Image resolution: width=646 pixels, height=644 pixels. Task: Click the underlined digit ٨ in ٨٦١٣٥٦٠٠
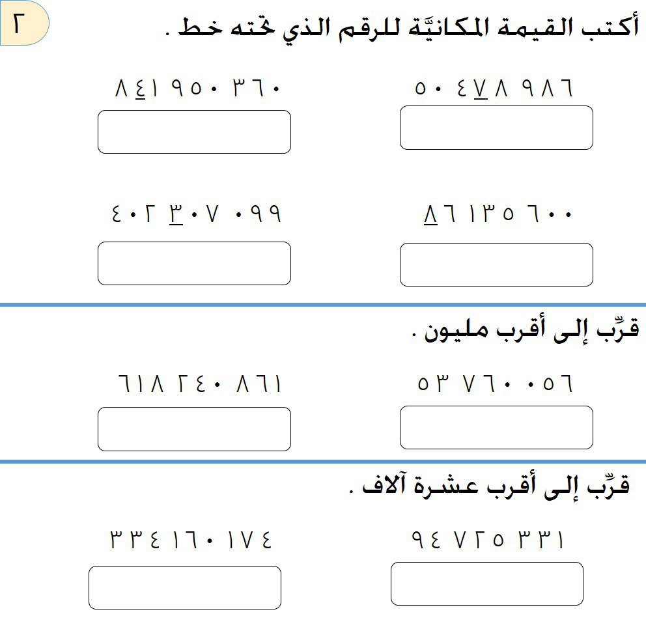(x=430, y=214)
